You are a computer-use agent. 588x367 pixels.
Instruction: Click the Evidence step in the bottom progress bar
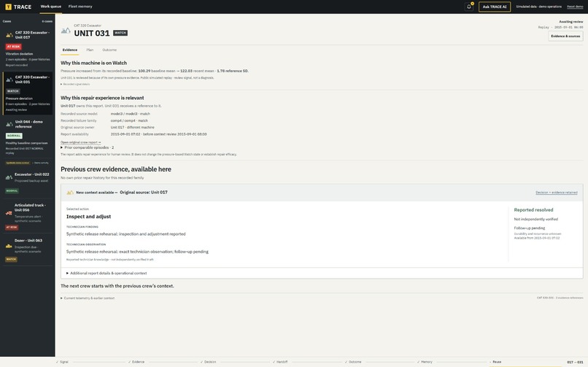pyautogui.click(x=136, y=362)
